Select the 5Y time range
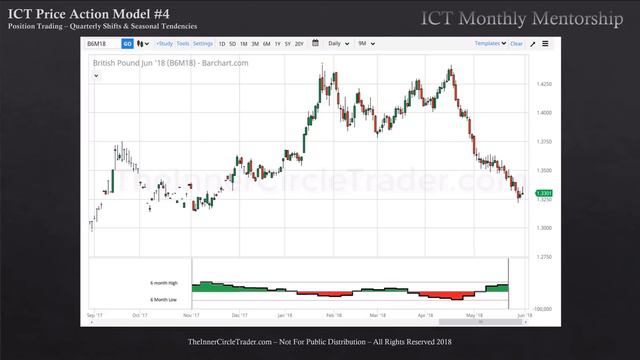The image size is (640, 360). click(288, 44)
